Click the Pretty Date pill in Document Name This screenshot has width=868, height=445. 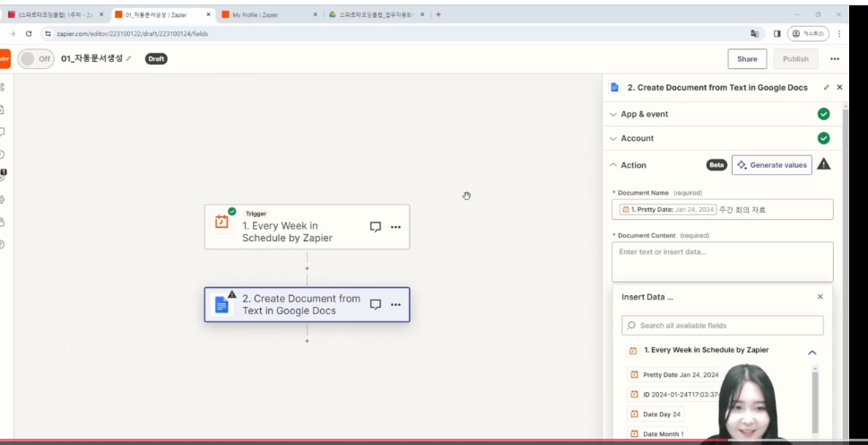pyautogui.click(x=668, y=209)
